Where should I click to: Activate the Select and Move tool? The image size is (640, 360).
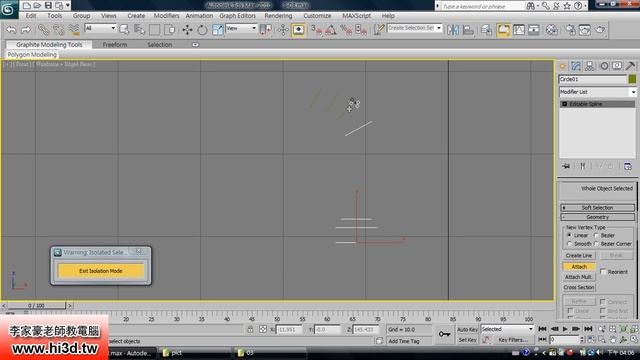point(187,30)
